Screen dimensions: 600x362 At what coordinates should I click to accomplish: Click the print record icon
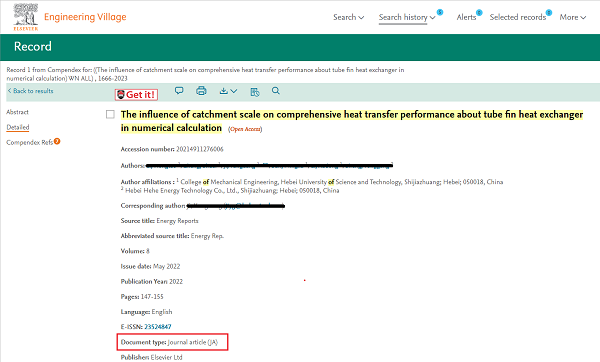[201, 91]
